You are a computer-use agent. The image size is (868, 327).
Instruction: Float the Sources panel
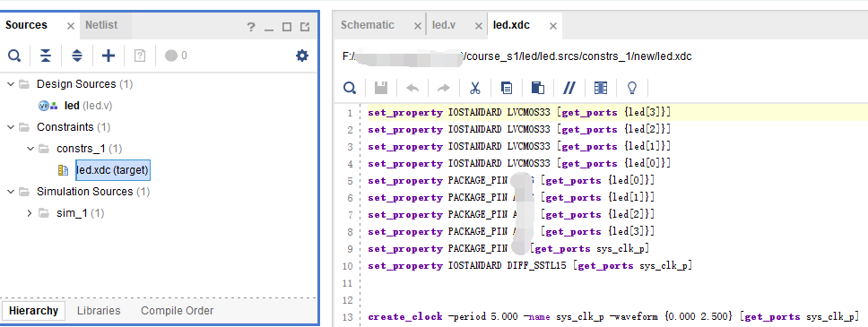tap(305, 27)
